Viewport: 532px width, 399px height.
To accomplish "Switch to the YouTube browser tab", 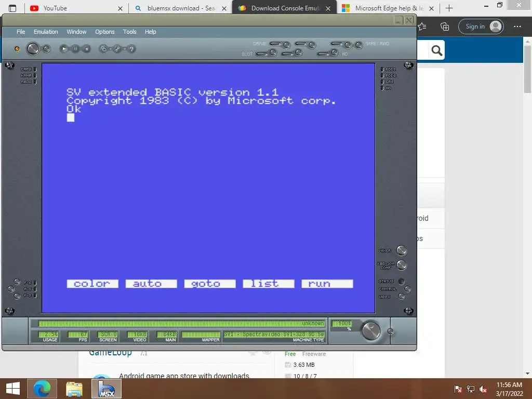I will pos(76,8).
